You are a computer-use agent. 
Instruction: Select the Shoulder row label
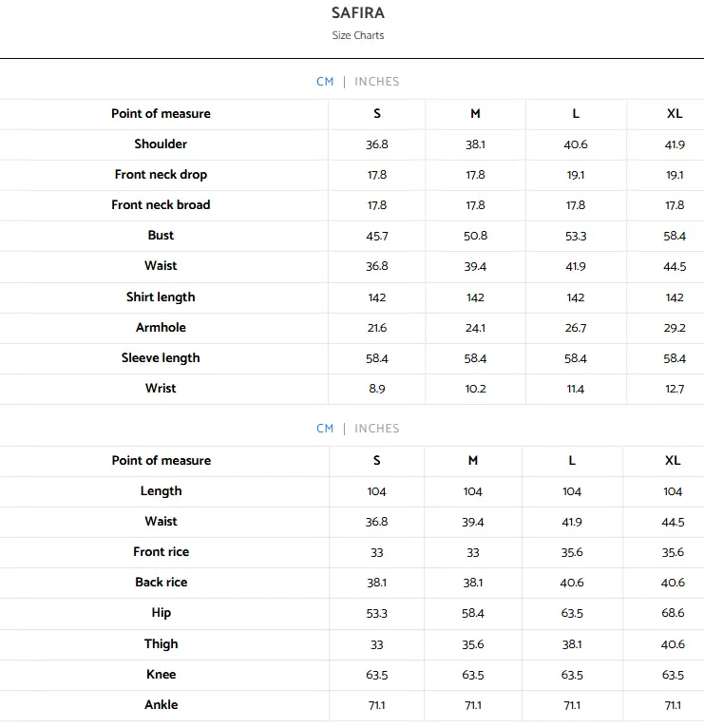pos(161,144)
